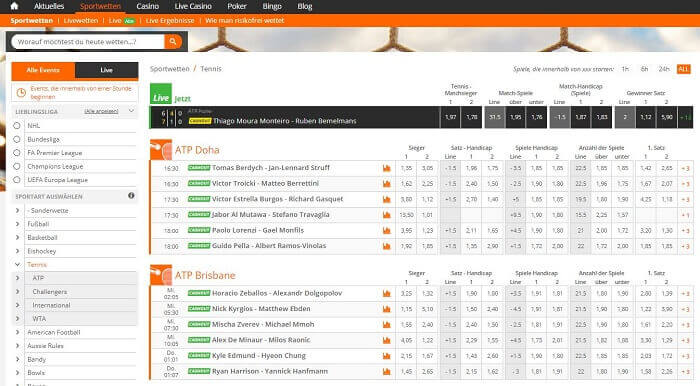Open the Bingo menu
Screen dimensions: 700x386
[272, 6]
